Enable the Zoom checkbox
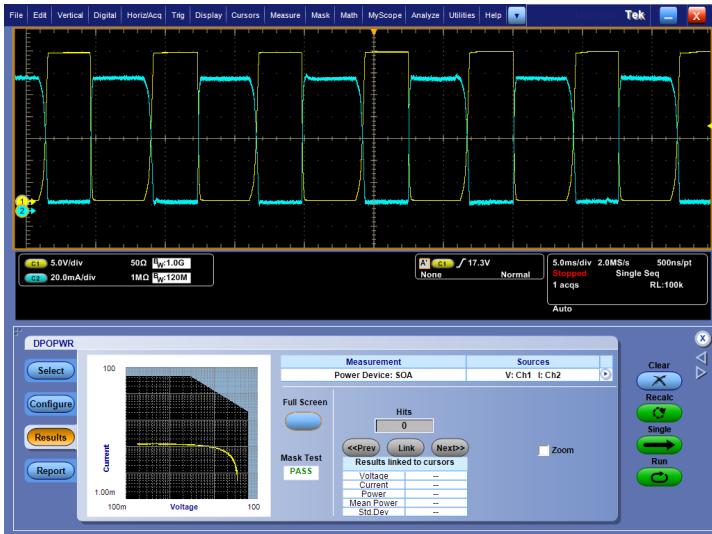The width and height of the screenshot is (712, 534). tap(544, 450)
